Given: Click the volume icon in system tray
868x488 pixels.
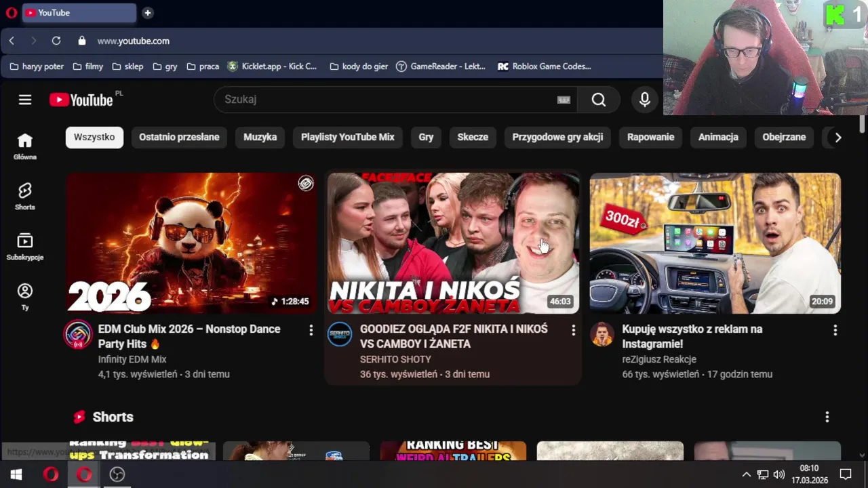Looking at the screenshot, I should pos(778,474).
